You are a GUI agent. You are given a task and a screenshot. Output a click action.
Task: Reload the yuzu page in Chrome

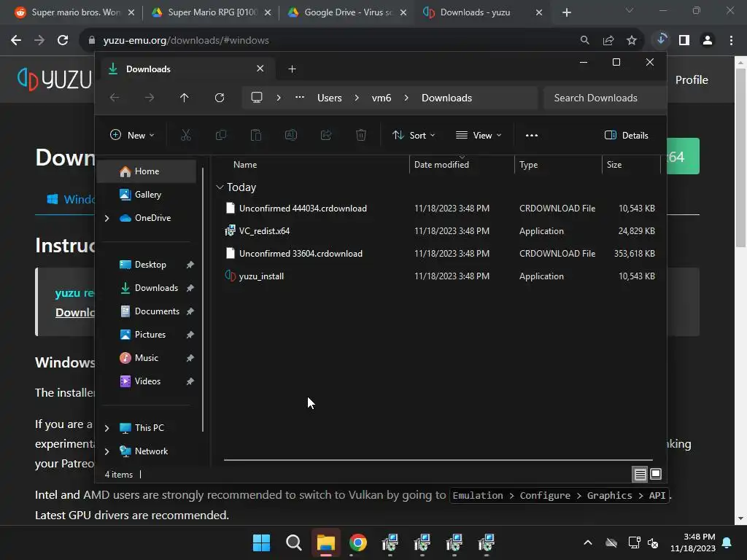tap(63, 41)
